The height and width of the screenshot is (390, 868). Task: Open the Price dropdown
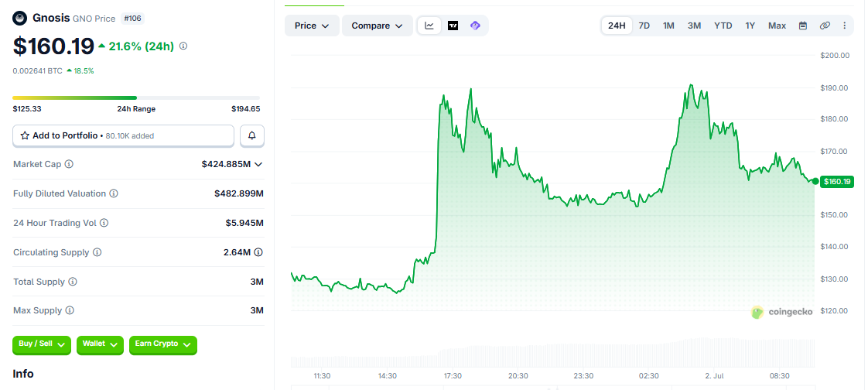(x=313, y=26)
